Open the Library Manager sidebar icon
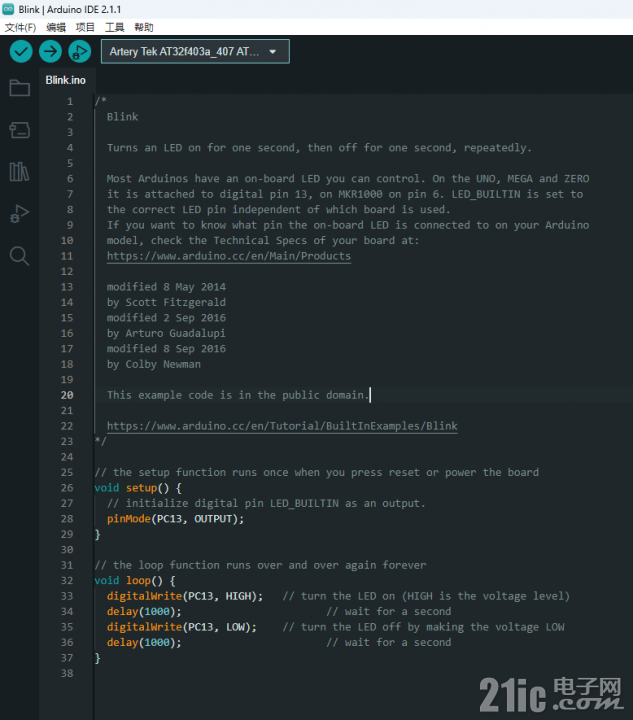 [19, 172]
